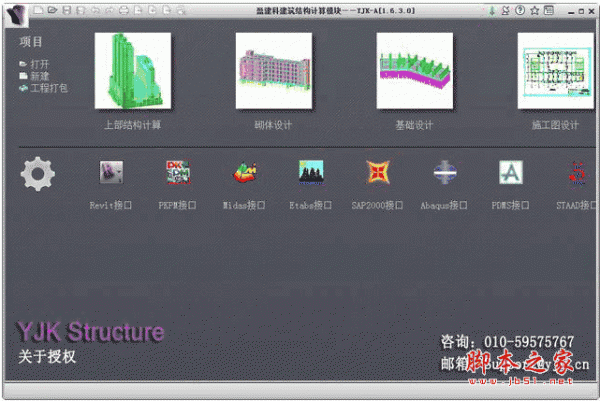
Task: Click the New file toolbar icon
Action: point(38,10)
